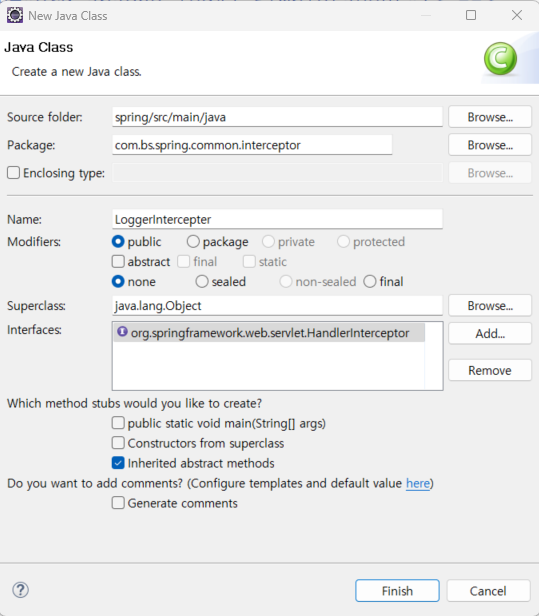This screenshot has width=539, height=616.
Task: Enable Generate comments checkbox
Action: pyautogui.click(x=118, y=502)
